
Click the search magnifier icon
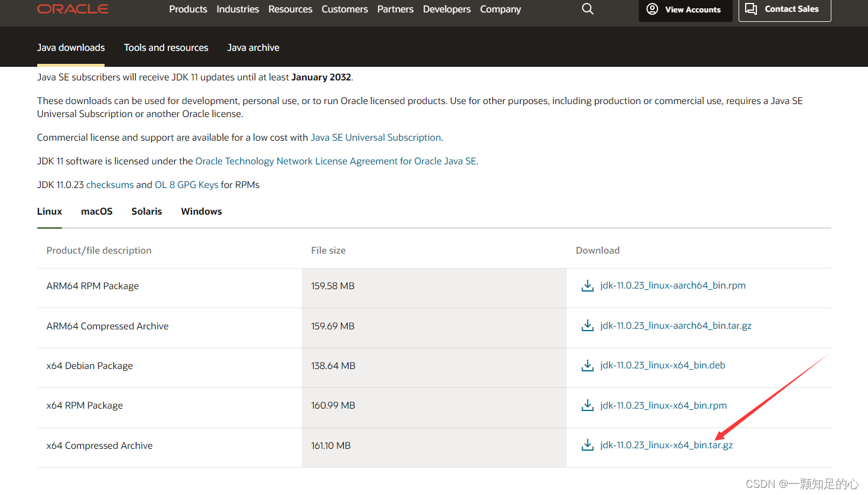tap(587, 9)
